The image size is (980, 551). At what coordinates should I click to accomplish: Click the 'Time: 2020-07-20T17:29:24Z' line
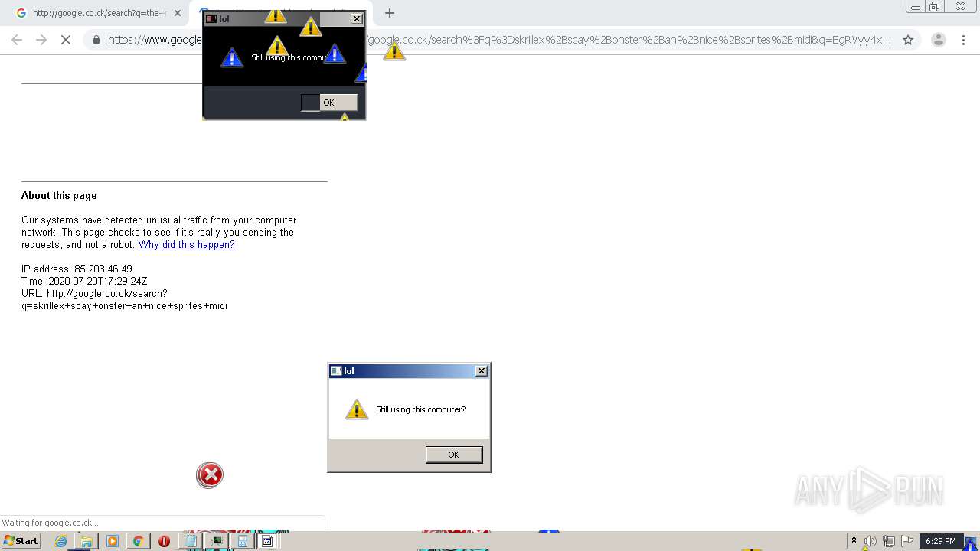(x=84, y=282)
